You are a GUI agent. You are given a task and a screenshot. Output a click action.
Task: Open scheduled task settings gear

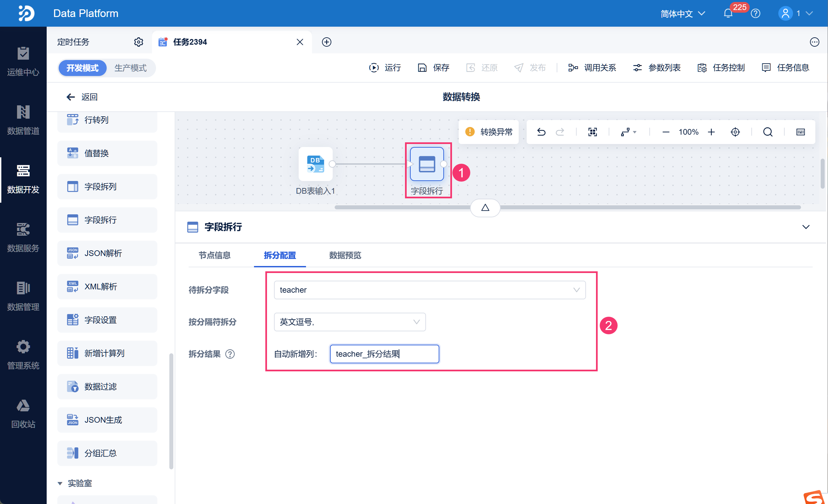pyautogui.click(x=138, y=42)
